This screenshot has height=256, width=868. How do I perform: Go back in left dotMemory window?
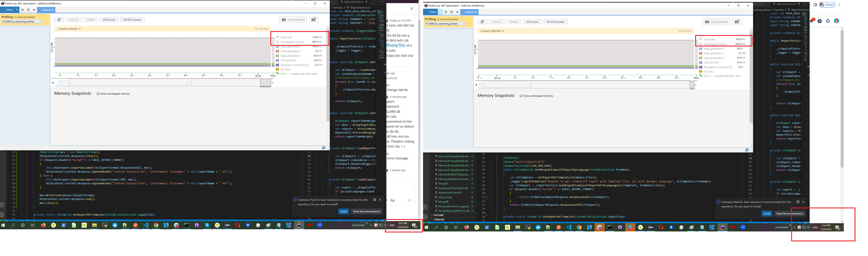23,10
